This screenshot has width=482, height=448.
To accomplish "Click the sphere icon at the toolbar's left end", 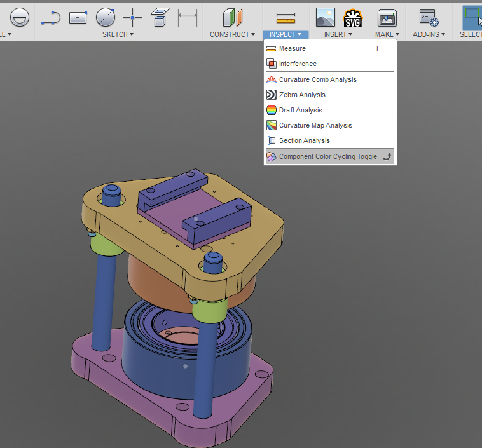I will [19, 17].
